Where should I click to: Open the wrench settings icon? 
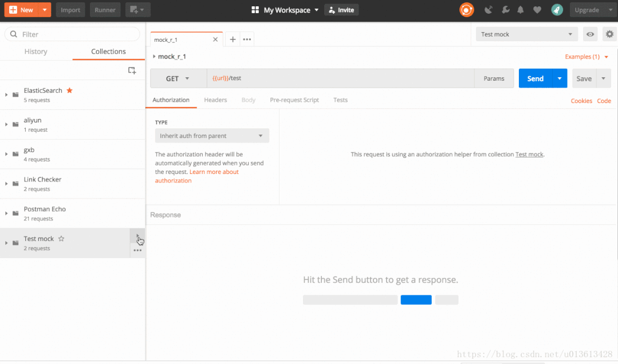pos(505,10)
